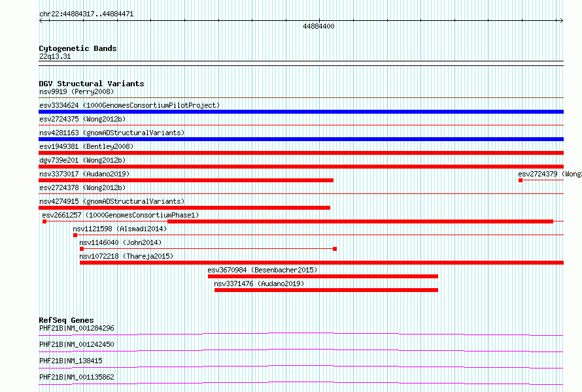Click the chr22:44884317..44884471 coordinate label
Viewport: 582px width, 392px height.
tap(86, 14)
